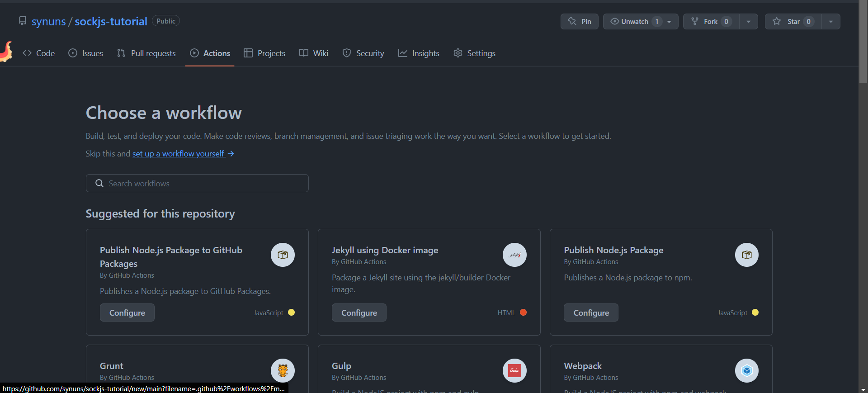The width and height of the screenshot is (868, 393).
Task: Click the play icon on the Actions tab
Action: click(194, 53)
